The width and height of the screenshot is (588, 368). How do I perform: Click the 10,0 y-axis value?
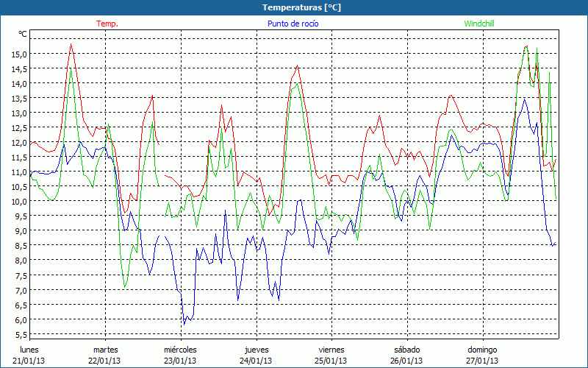[19, 201]
